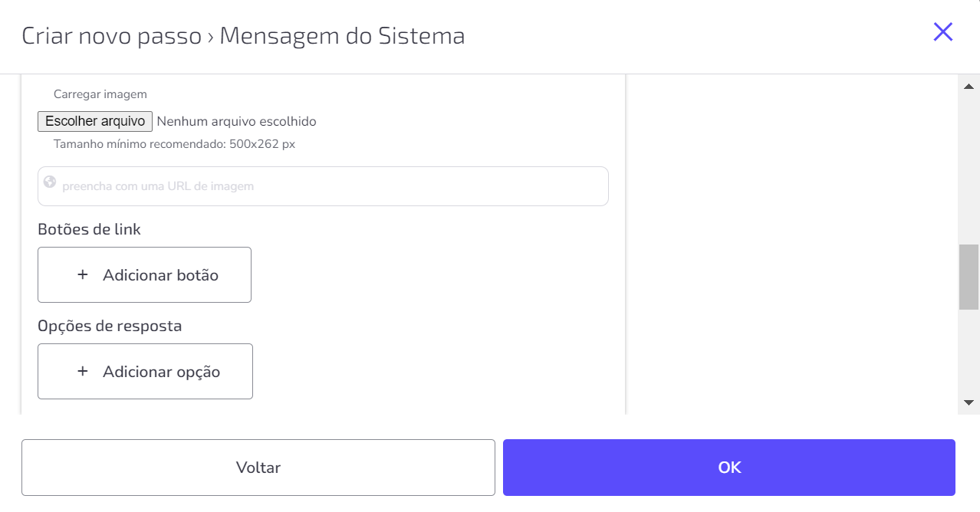The height and width of the screenshot is (512, 980).
Task: Focus the image URL input field
Action: click(323, 186)
